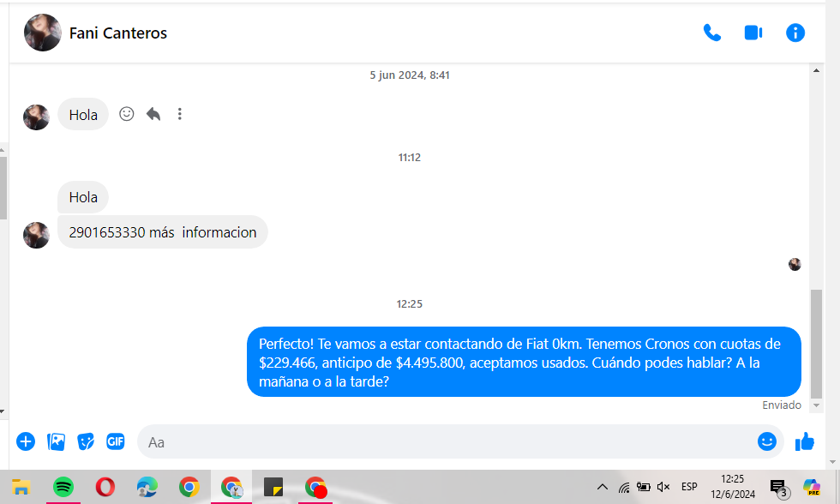The height and width of the screenshot is (504, 840).
Task: Start a video call from the chat header
Action: [x=753, y=33]
